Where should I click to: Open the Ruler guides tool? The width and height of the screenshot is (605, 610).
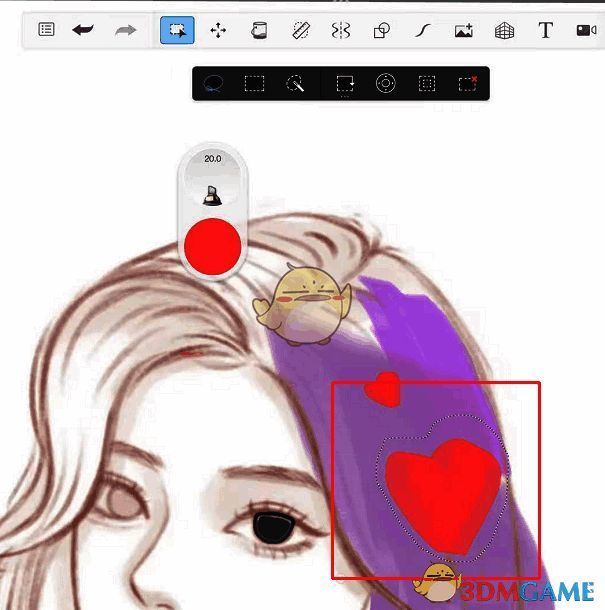point(301,30)
